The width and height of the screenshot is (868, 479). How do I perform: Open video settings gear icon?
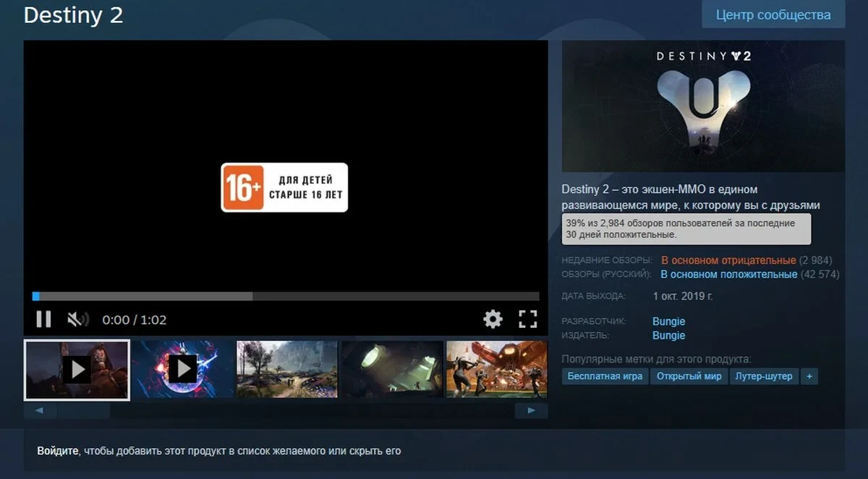coord(493,319)
